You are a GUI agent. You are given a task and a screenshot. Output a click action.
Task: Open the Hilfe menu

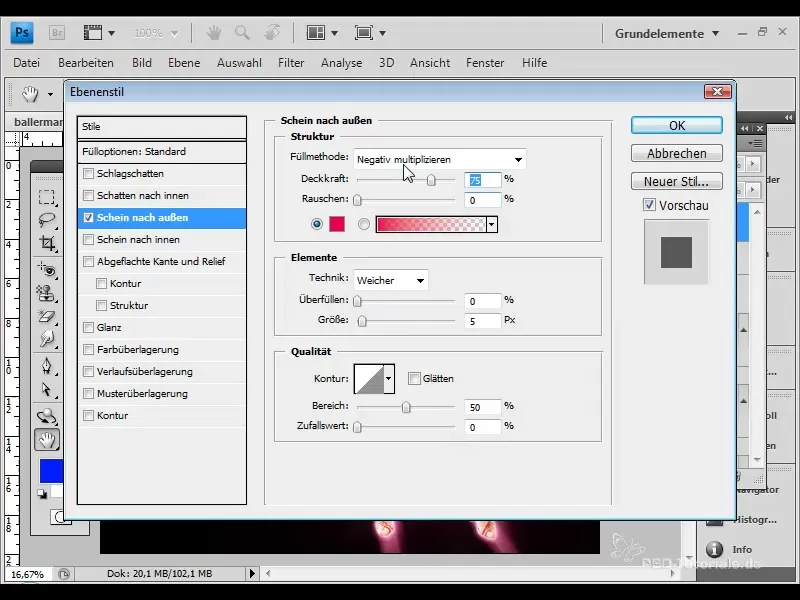coord(535,63)
